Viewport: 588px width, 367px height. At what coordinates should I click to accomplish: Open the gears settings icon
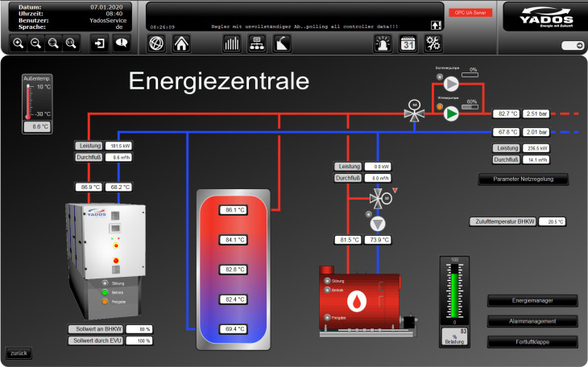(433, 43)
